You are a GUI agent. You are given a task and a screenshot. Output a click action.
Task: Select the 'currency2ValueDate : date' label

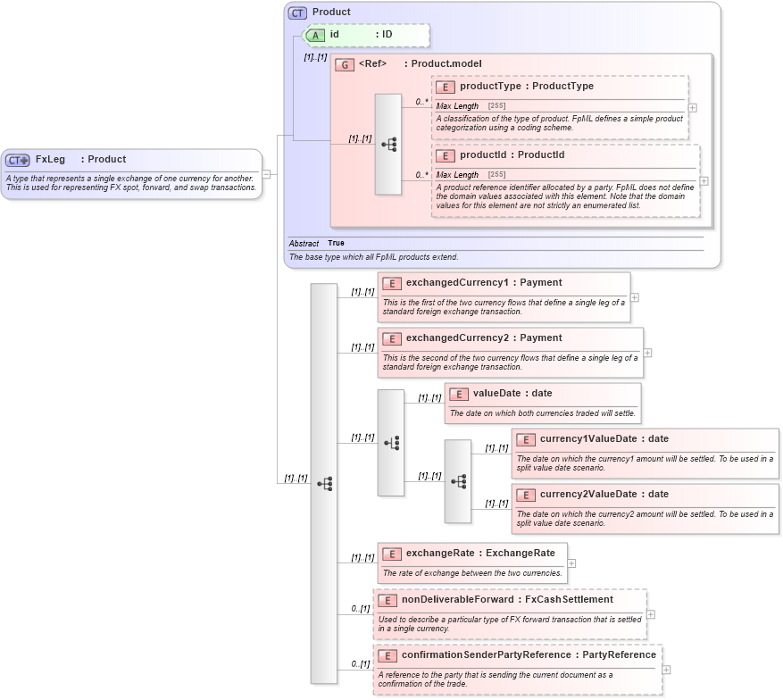(x=604, y=495)
